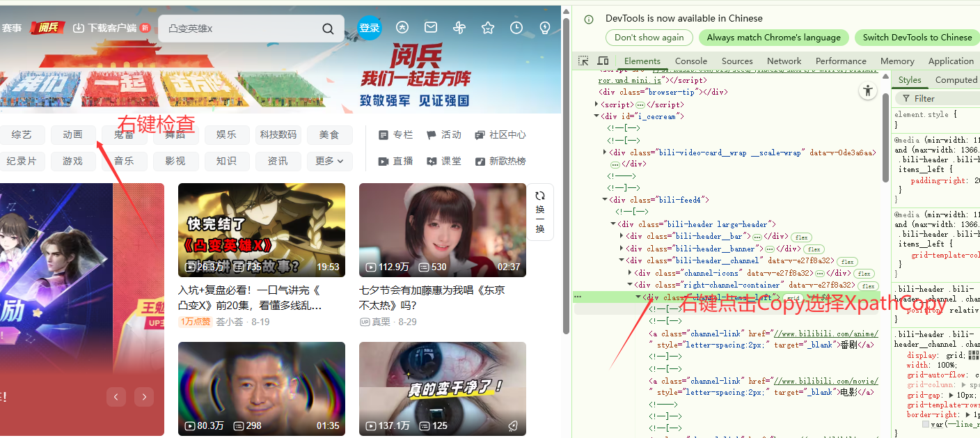
Task: Open the 凸变英雄X video thumbnail 19:53
Action: click(x=262, y=230)
